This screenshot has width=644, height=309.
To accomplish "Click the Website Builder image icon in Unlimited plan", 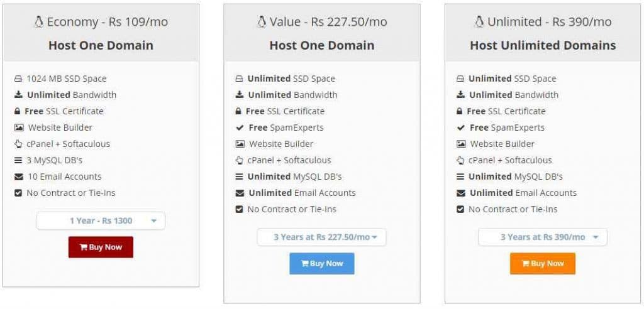I will coord(461,144).
